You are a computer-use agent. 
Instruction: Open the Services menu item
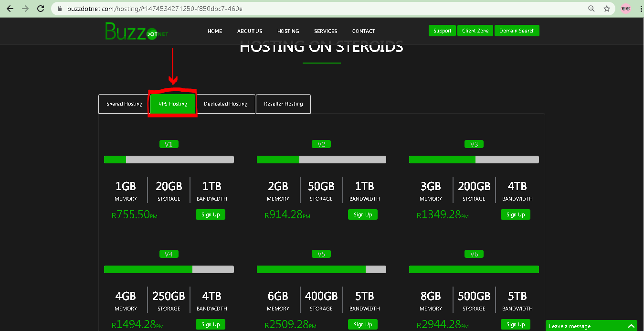[326, 31]
